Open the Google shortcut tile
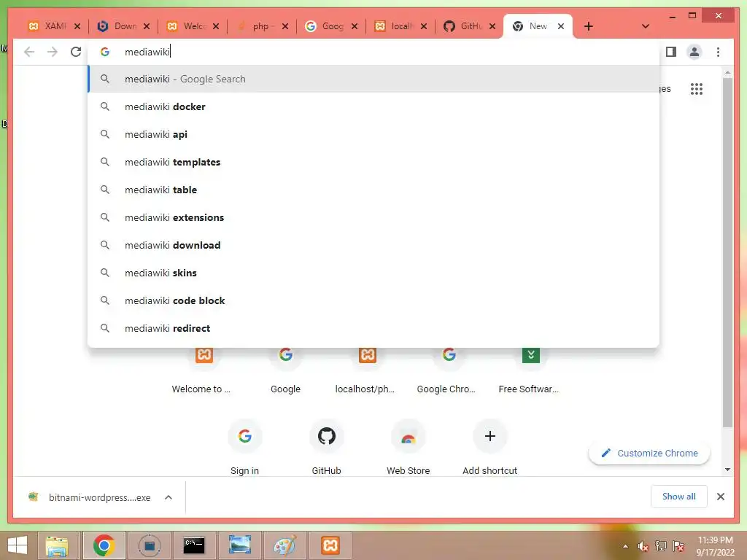This screenshot has height=560, width=747. pos(285,371)
